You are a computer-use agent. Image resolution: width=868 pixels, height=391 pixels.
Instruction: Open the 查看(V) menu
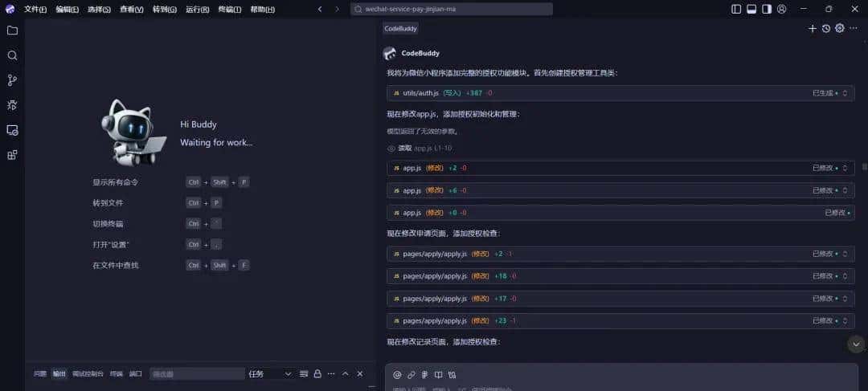pyautogui.click(x=132, y=10)
